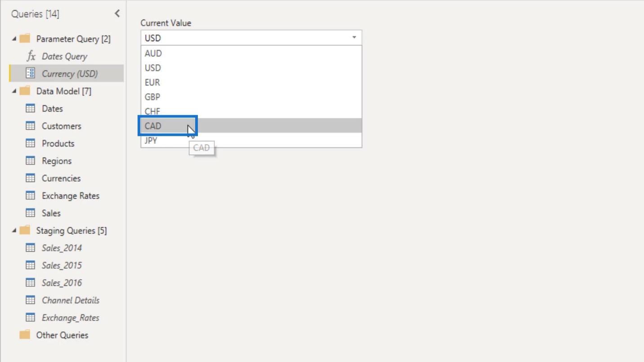The width and height of the screenshot is (644, 362).
Task: Click the table icon beside Sales_2015
Action: pos(30,265)
